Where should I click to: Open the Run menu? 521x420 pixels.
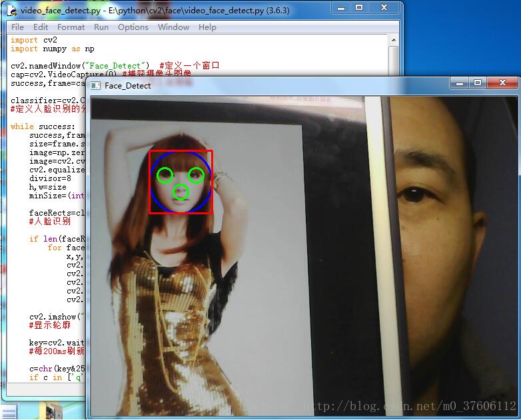(101, 27)
